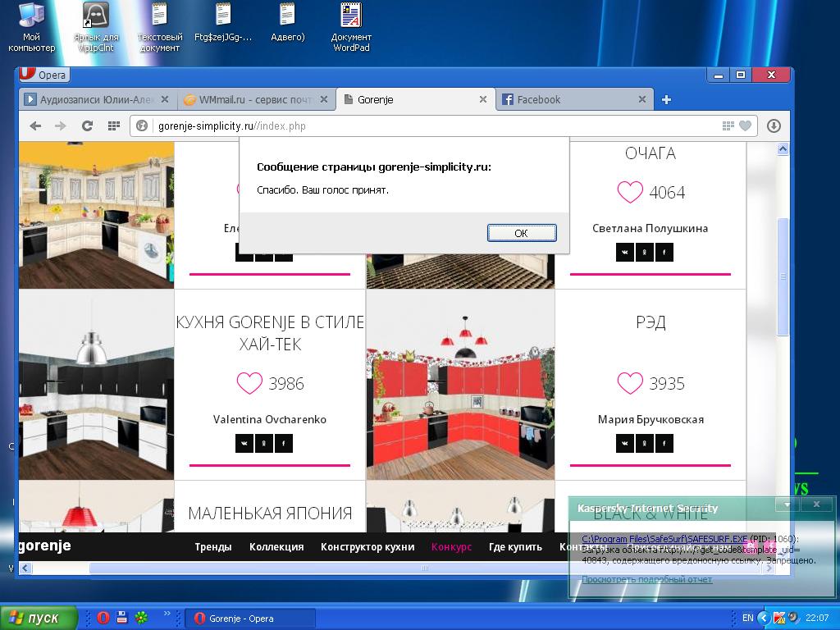Share Valentina Ovcharenko's kitchen on Odnoklassniki
This screenshot has height=630, width=840.
pos(264,444)
